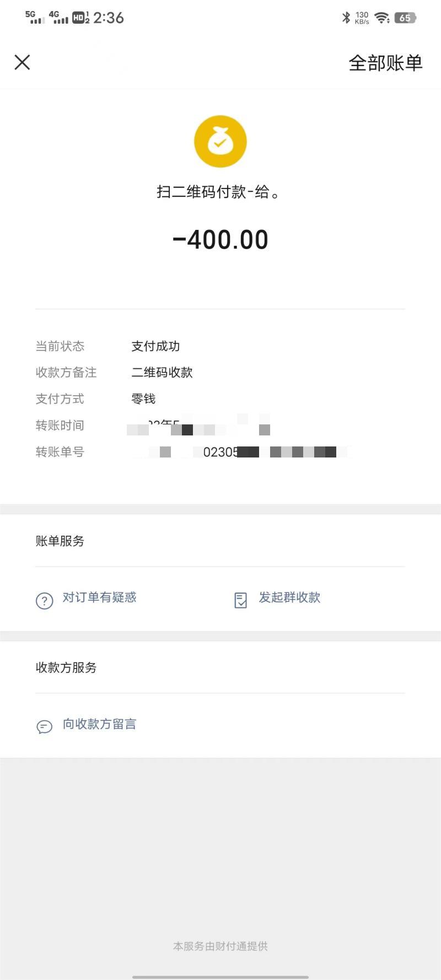Tap the yellow money bag success icon
Viewport: 441px width, 980px height.
(220, 141)
